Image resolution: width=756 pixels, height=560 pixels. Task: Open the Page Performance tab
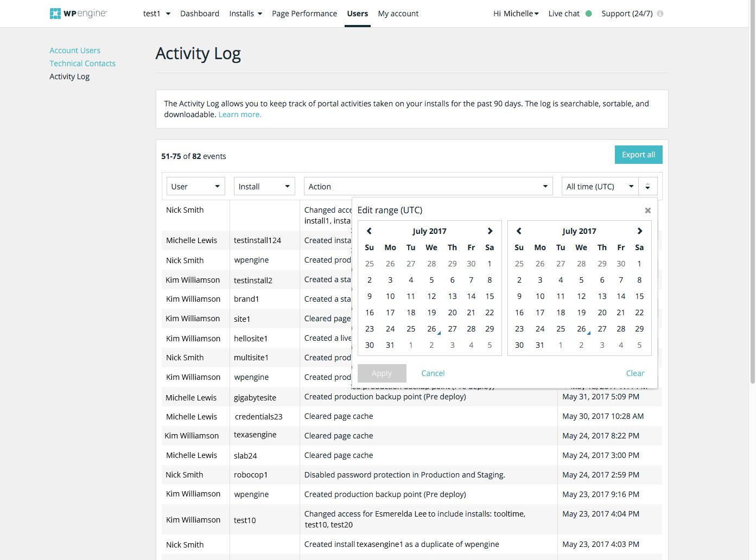304,14
